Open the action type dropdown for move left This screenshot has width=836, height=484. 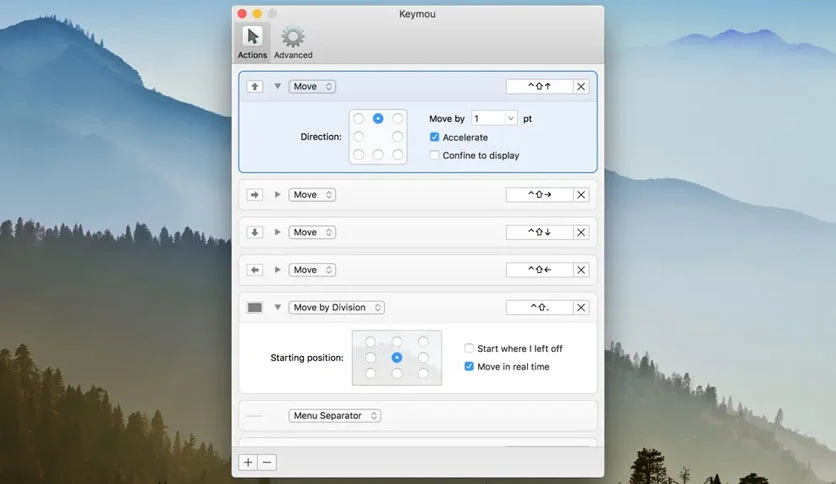tap(312, 270)
